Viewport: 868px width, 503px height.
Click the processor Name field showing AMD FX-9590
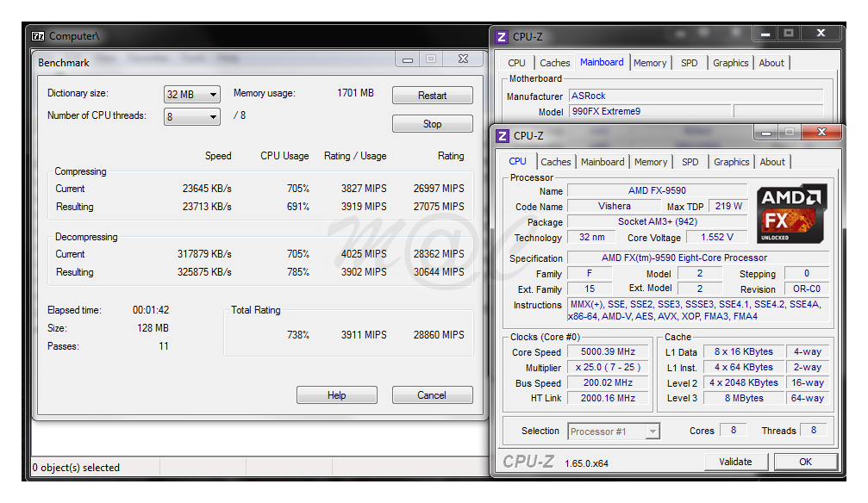657,191
